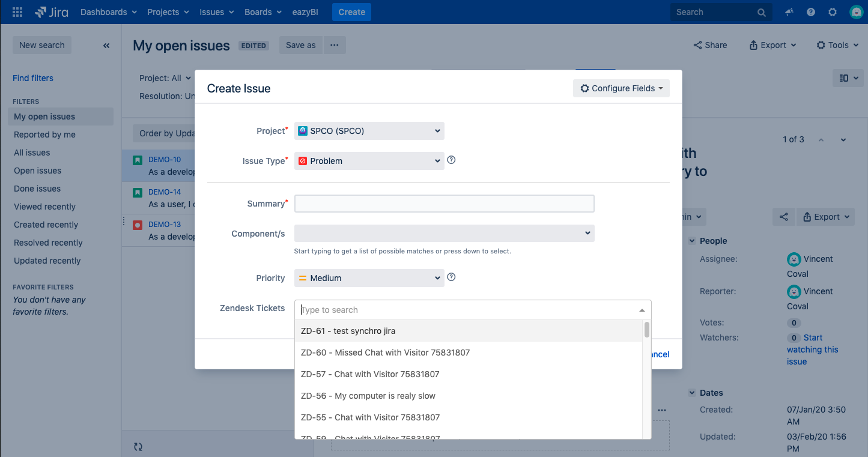Expand the Priority Medium dropdown
This screenshot has width=868, height=457.
[x=369, y=278]
